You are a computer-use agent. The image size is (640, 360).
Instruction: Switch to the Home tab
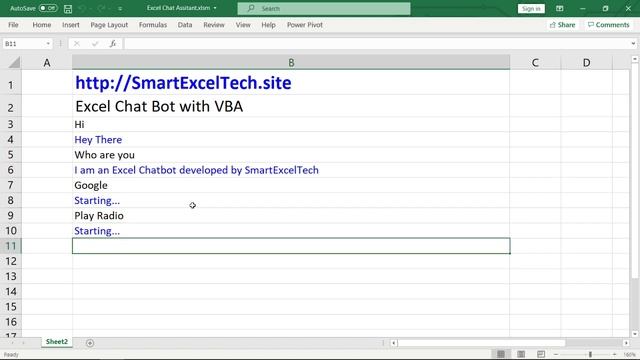click(x=42, y=25)
